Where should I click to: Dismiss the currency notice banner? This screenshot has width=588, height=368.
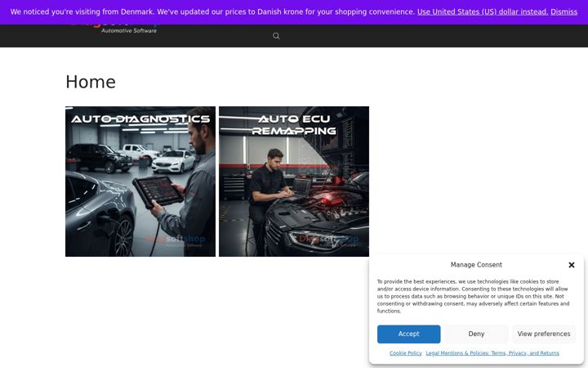click(563, 11)
